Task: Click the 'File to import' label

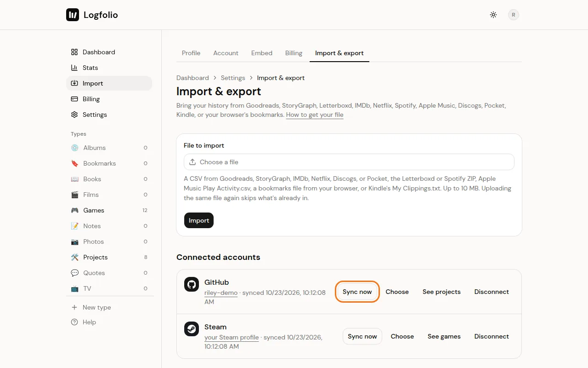Action: (204, 145)
